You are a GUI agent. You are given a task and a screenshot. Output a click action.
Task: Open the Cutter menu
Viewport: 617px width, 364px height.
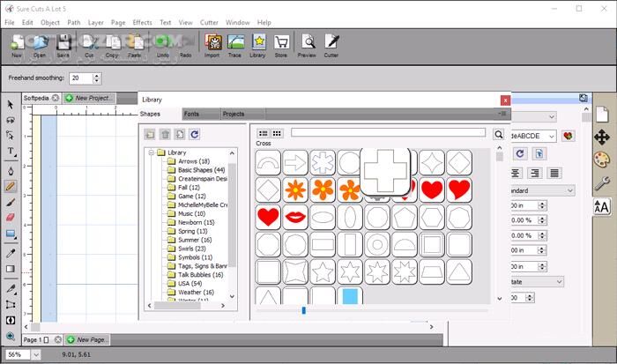coord(209,22)
